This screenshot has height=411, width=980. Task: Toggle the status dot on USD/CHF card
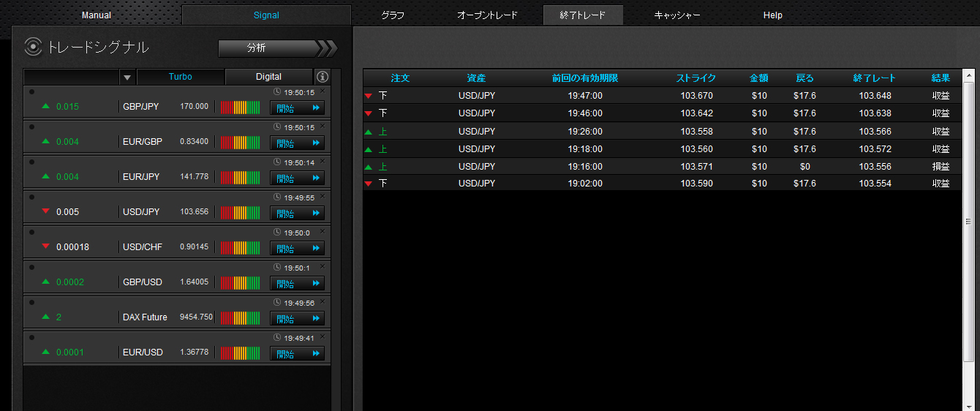(31, 232)
